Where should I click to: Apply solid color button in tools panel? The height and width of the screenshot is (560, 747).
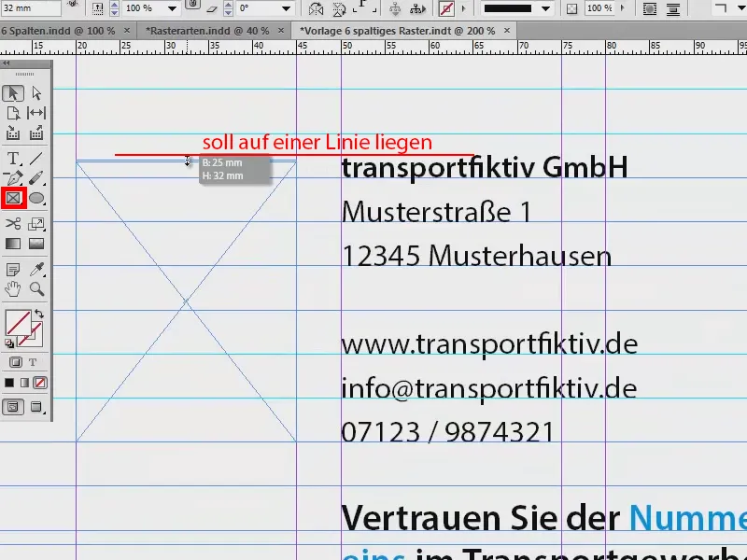(9, 383)
